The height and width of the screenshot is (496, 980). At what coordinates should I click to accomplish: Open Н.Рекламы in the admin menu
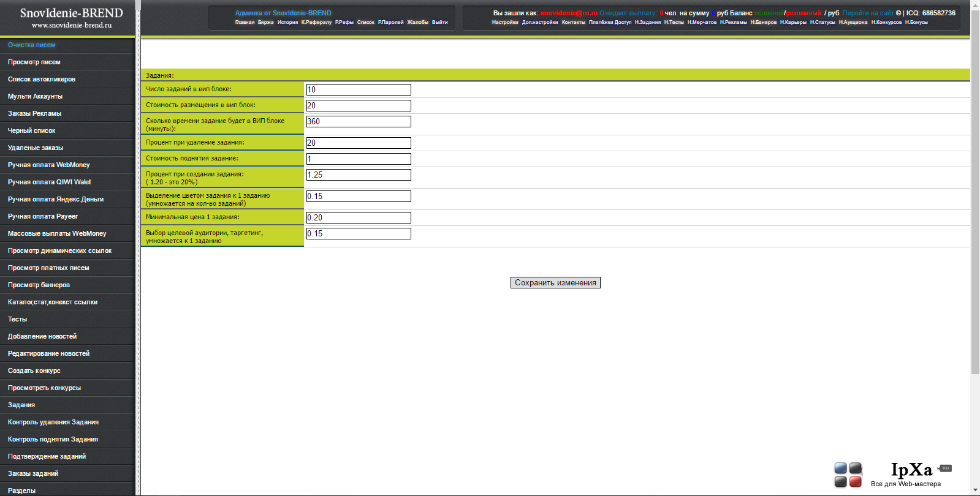tap(734, 23)
